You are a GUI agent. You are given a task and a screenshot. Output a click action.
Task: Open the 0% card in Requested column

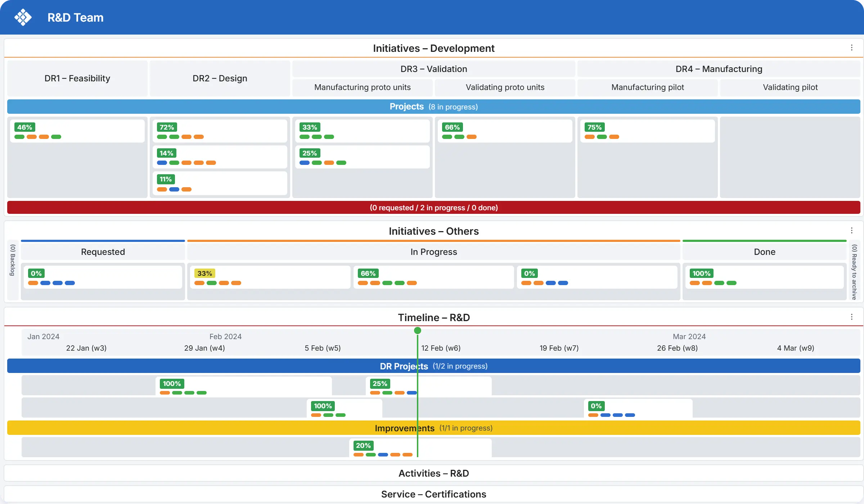pyautogui.click(x=103, y=277)
